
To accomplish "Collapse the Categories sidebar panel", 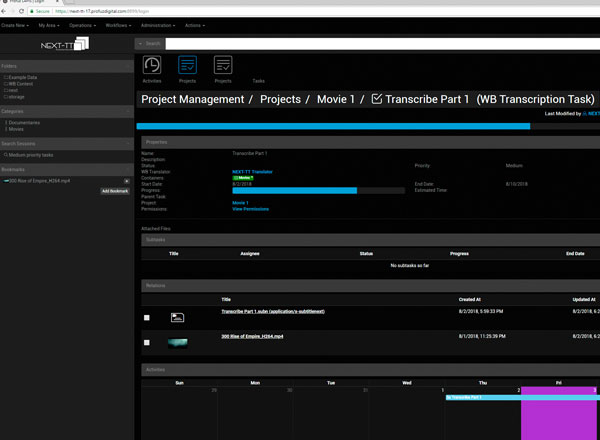I will click(x=128, y=111).
